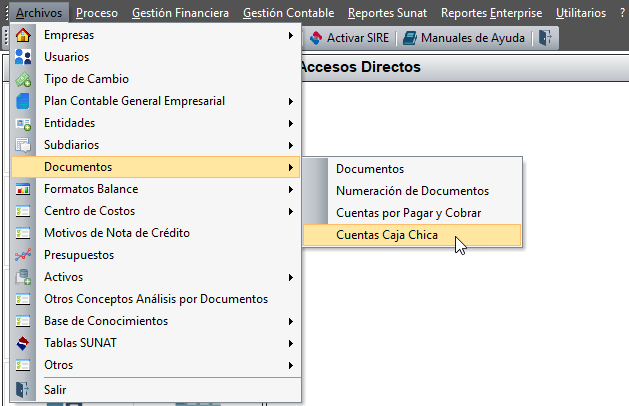Click the exit door icon in toolbar
Image resolution: width=629 pixels, height=406 pixels.
(x=545, y=38)
